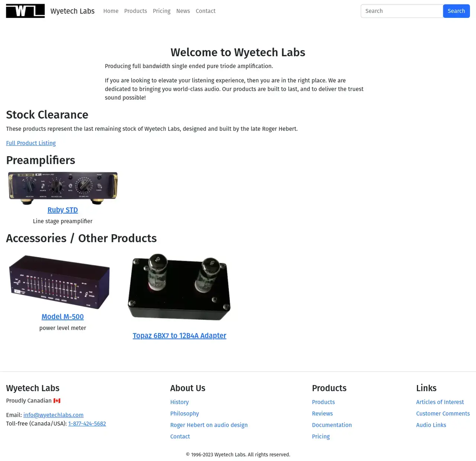Click the blue Search button
Screen dimensions: 476x461
(x=456, y=11)
